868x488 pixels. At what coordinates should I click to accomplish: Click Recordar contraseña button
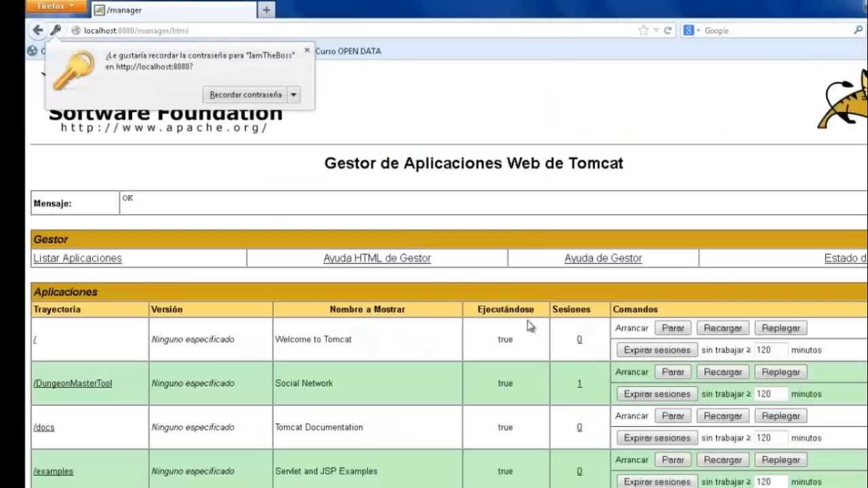(x=245, y=95)
